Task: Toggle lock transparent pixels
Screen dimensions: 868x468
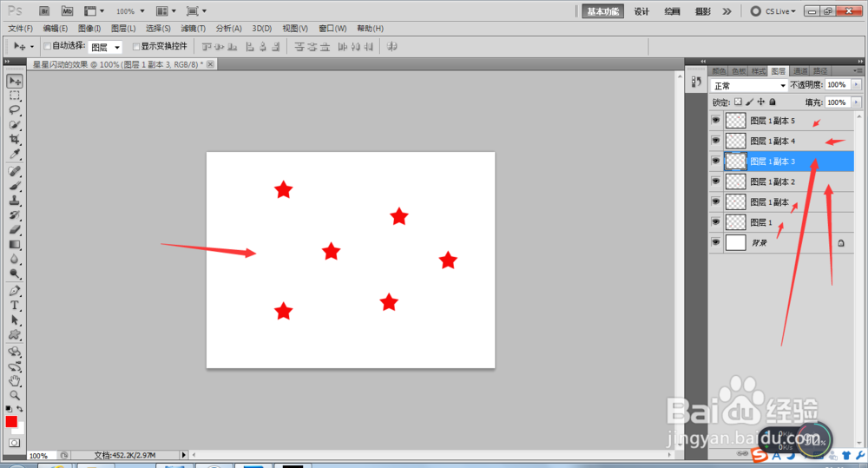Action: pos(738,102)
